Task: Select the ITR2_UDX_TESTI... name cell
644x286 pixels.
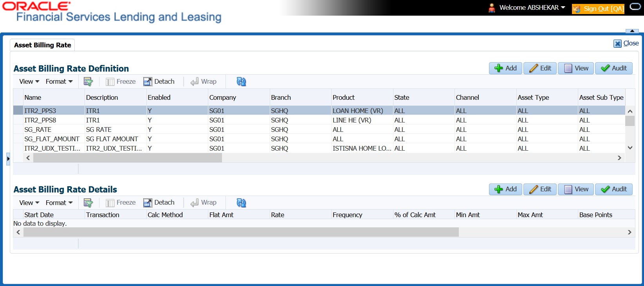Action: [x=54, y=148]
